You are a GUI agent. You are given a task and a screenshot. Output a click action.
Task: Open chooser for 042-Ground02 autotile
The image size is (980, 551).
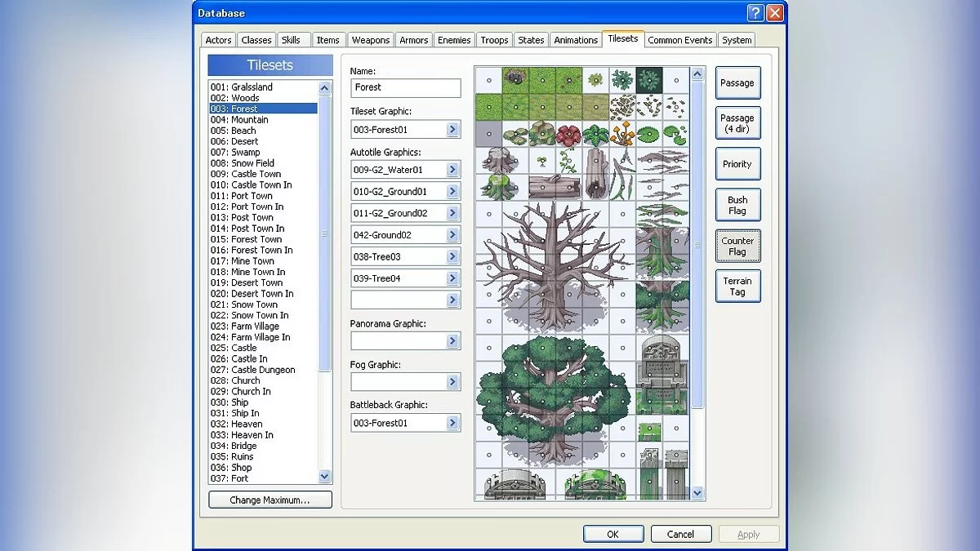pos(453,235)
